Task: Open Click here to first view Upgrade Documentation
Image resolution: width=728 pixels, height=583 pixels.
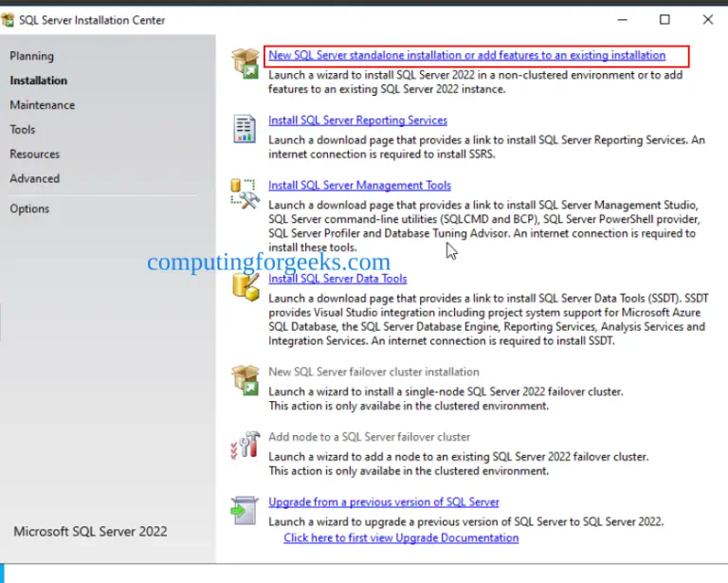Action: point(401,537)
